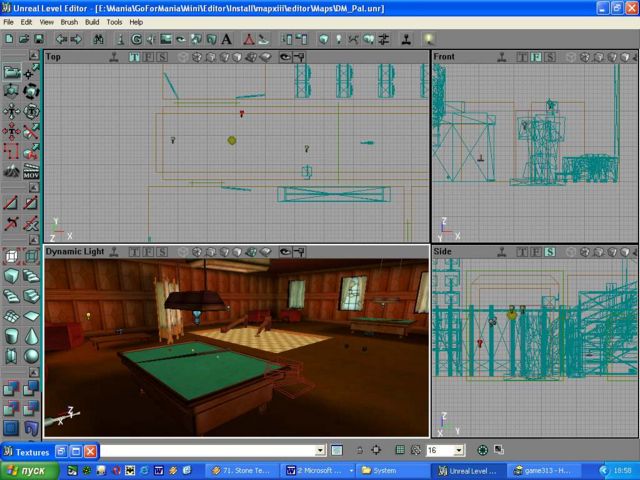Toggle realtime joystick in Top viewport header
This screenshot has width=640, height=480.
click(x=114, y=57)
